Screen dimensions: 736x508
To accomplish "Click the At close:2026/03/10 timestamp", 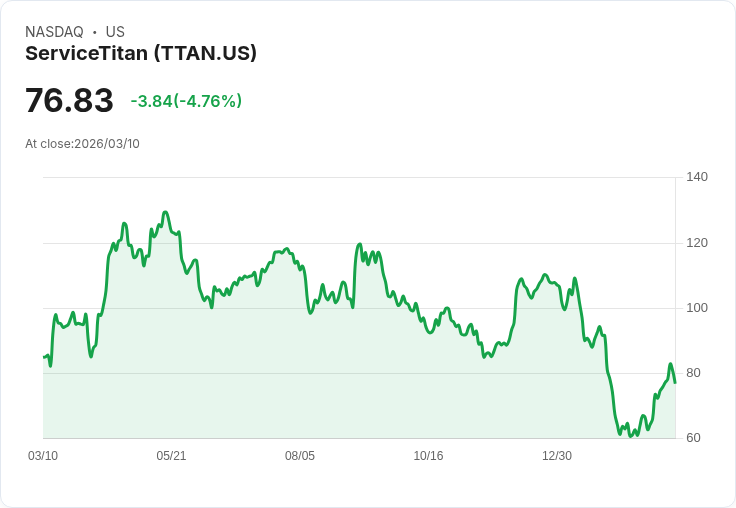I will (x=83, y=144).
